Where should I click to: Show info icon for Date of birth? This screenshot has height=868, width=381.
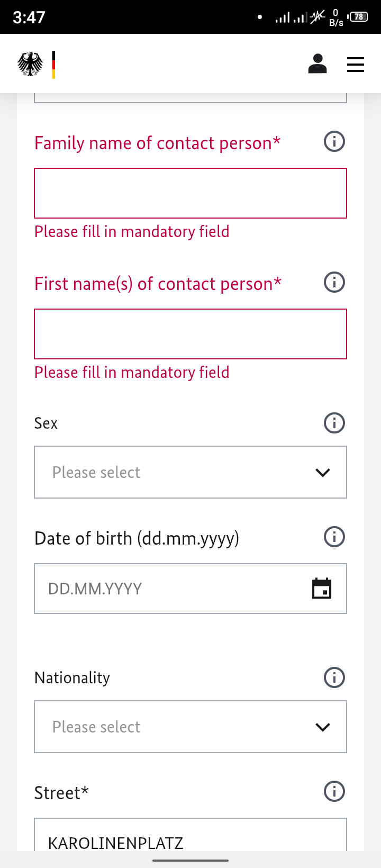(334, 537)
